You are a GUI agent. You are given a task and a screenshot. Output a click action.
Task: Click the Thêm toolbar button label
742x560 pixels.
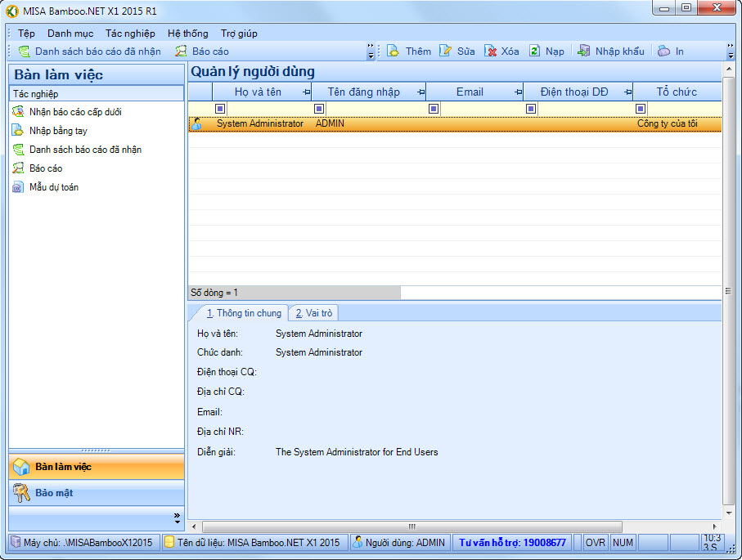click(x=418, y=51)
